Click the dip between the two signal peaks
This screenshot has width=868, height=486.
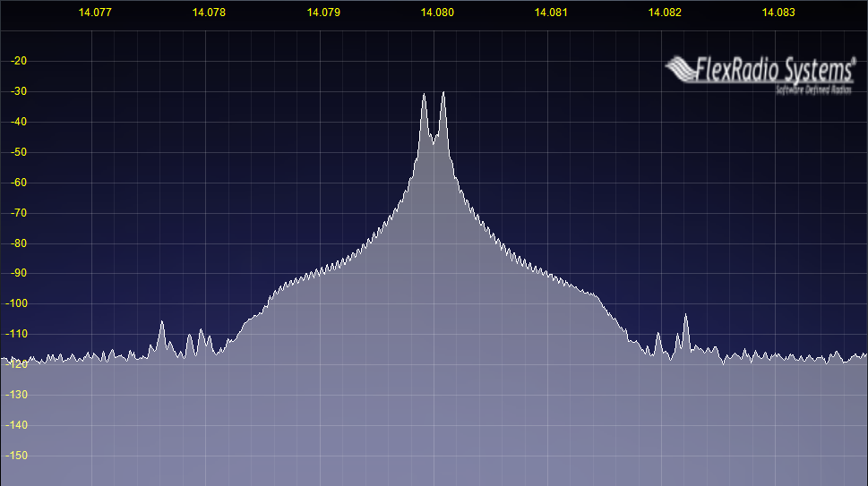pyautogui.click(x=434, y=141)
